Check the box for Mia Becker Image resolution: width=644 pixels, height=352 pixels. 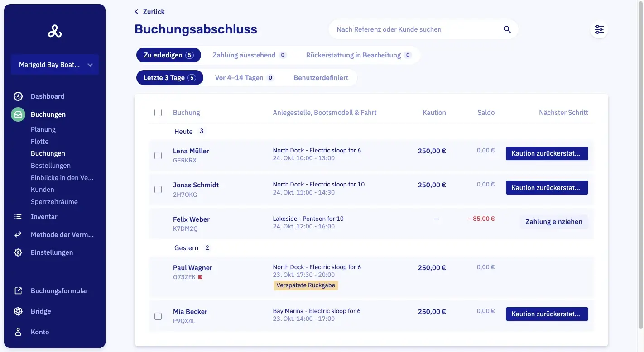[158, 316]
